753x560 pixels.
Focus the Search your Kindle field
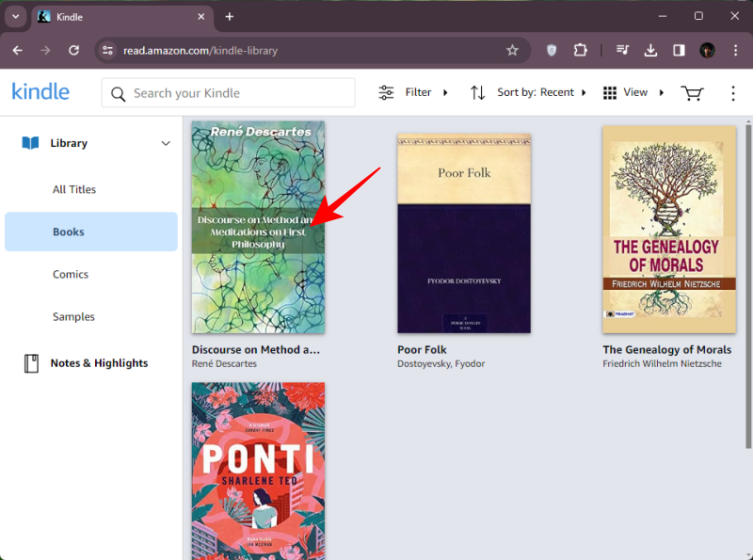(228, 92)
